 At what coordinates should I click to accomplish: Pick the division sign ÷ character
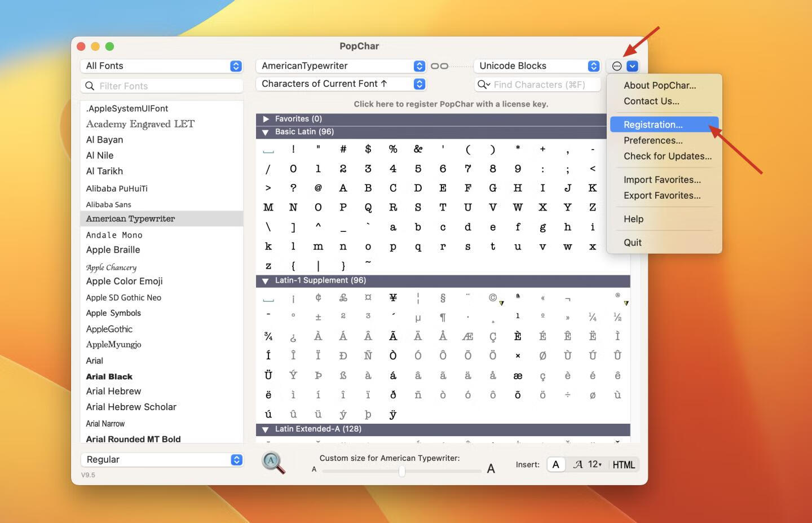coord(567,395)
